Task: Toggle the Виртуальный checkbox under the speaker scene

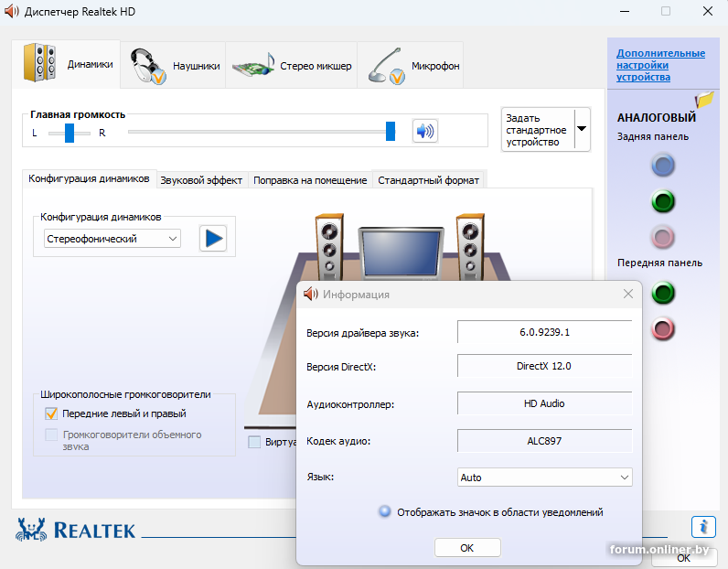Action: pos(254,442)
